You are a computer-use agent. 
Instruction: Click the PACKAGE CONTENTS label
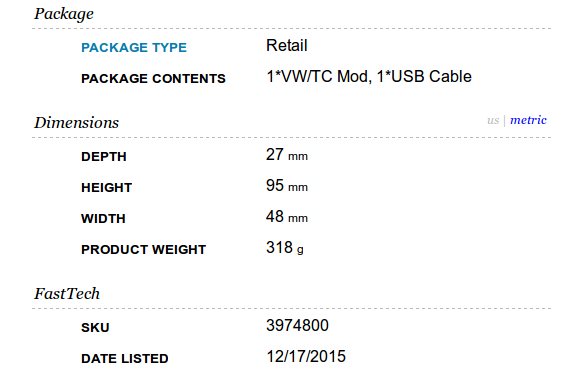point(153,78)
